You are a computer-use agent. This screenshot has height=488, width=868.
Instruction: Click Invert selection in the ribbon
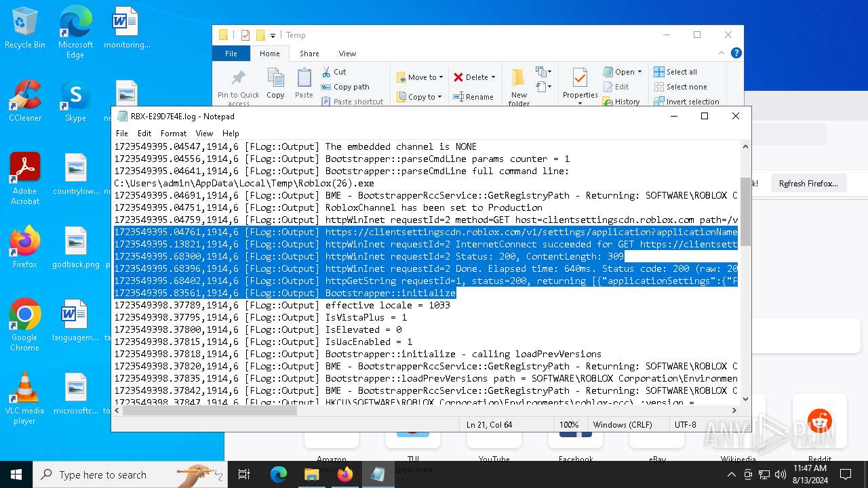pyautogui.click(x=686, y=102)
